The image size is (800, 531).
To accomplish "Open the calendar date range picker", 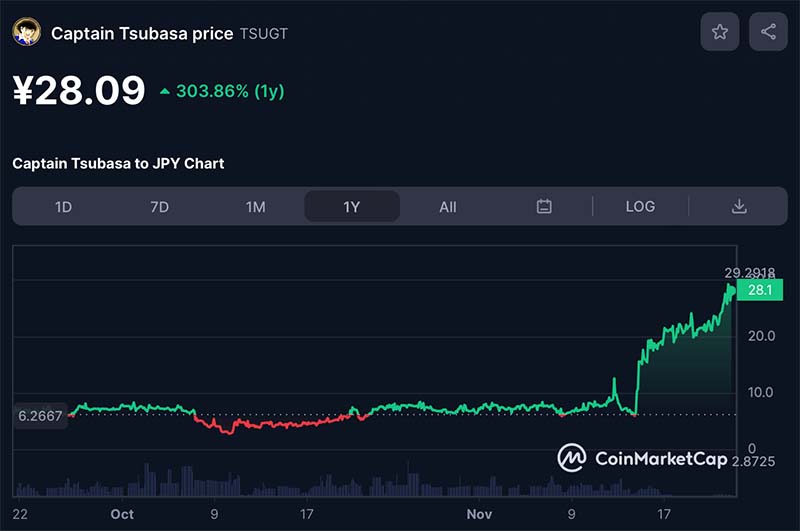I will tap(544, 207).
